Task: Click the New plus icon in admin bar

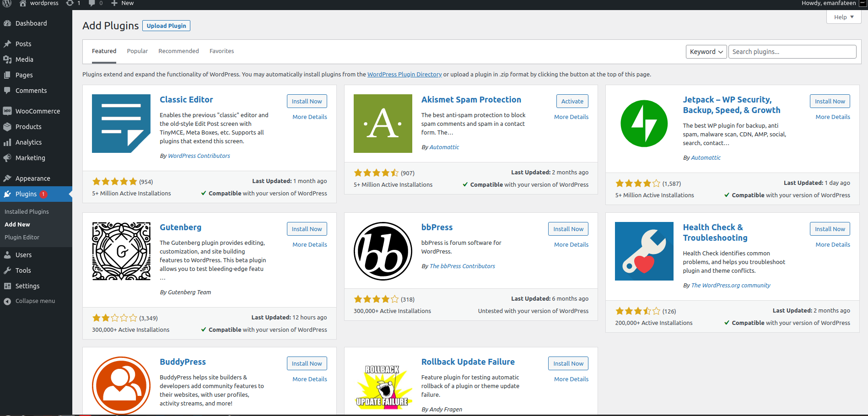Action: pos(114,3)
